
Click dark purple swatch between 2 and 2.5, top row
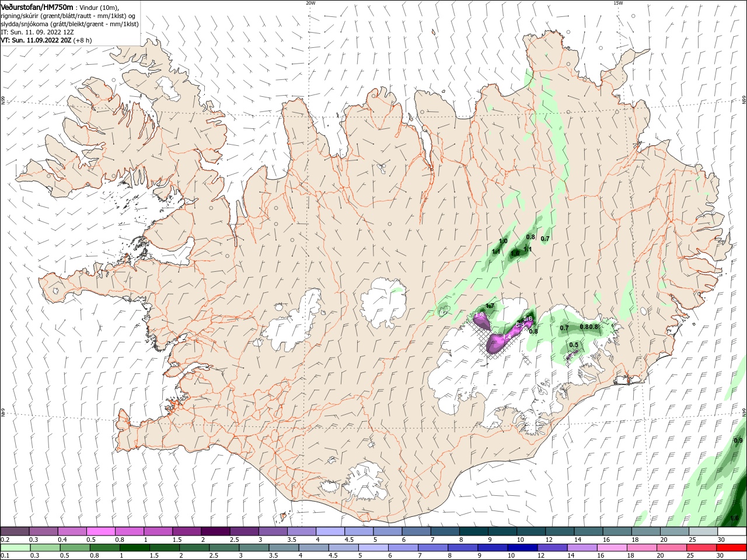(215, 531)
